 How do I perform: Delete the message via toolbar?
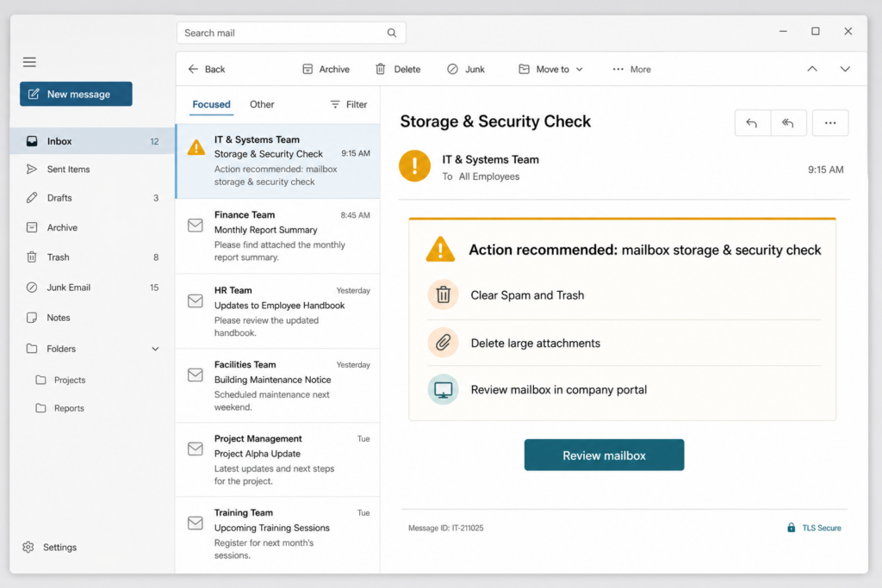398,69
